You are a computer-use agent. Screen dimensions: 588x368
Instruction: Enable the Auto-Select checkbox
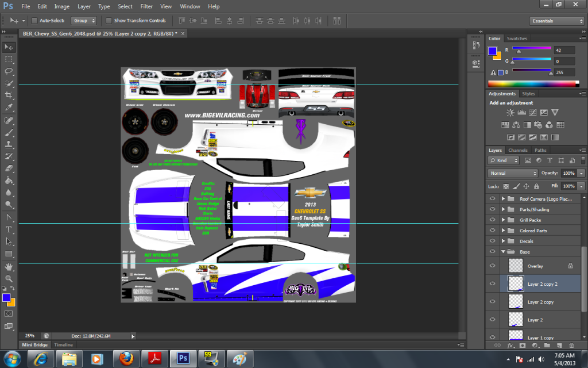coord(34,21)
